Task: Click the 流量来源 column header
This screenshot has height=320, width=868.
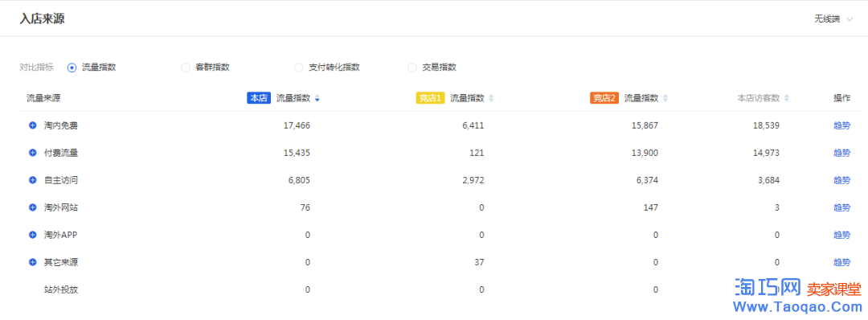Action: tap(43, 98)
